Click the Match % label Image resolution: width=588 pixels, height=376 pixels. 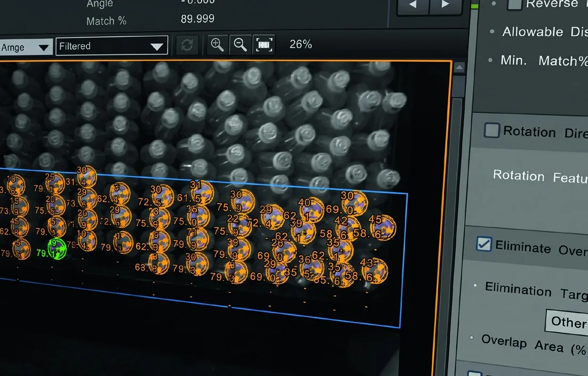[x=107, y=21]
